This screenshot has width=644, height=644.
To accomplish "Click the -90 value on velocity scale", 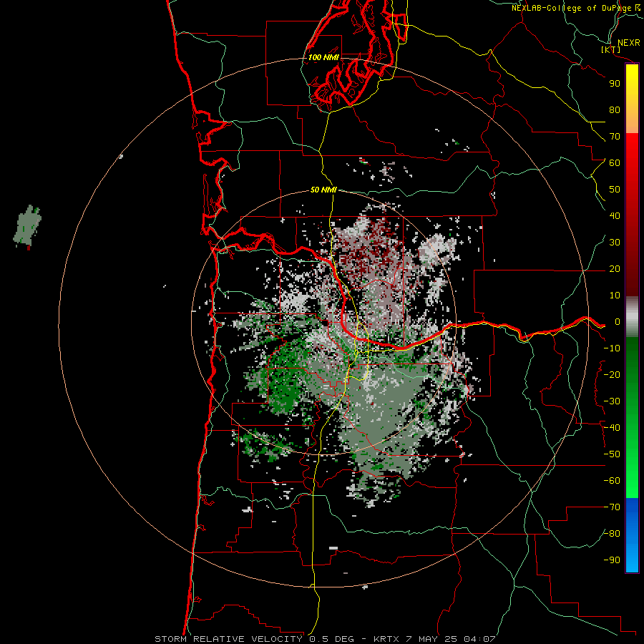I will 612,560.
